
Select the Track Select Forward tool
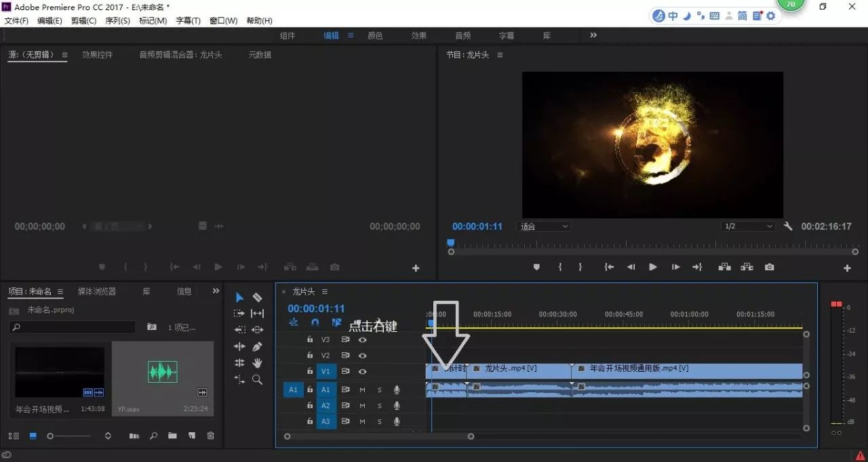coord(239,314)
